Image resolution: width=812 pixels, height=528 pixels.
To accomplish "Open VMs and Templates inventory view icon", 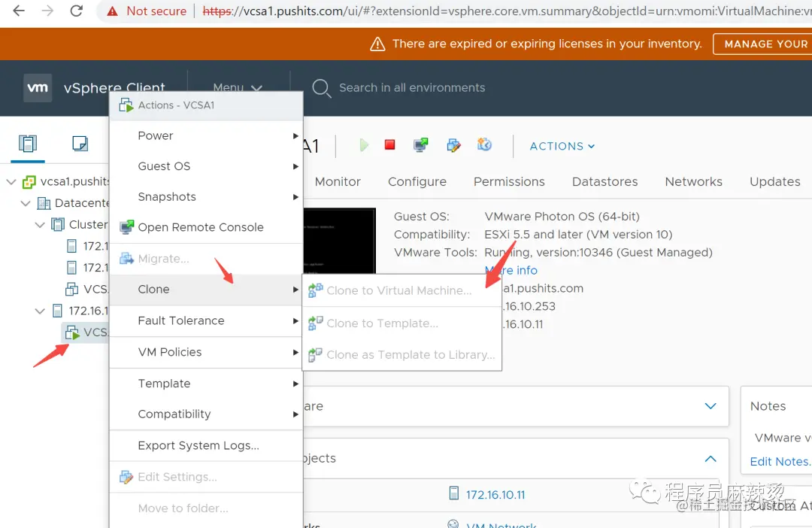I will (80, 144).
